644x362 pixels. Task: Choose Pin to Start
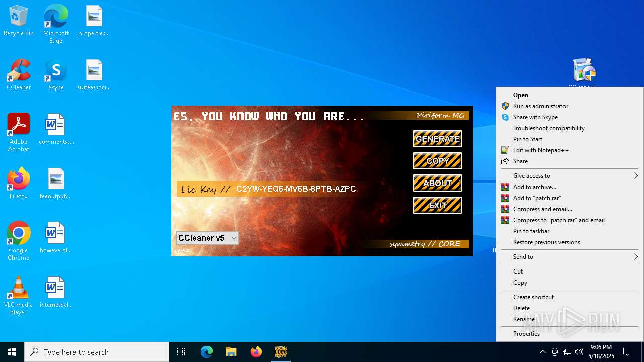click(570, 139)
